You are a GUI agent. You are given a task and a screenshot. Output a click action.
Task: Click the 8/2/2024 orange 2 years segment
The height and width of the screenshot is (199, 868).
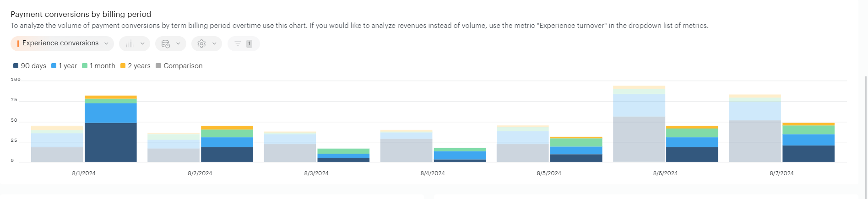(227, 128)
